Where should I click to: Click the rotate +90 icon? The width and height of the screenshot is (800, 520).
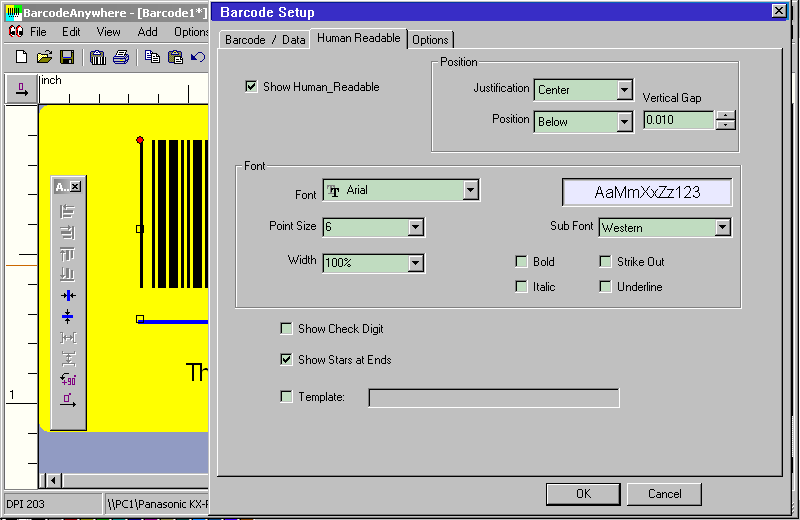click(x=67, y=380)
